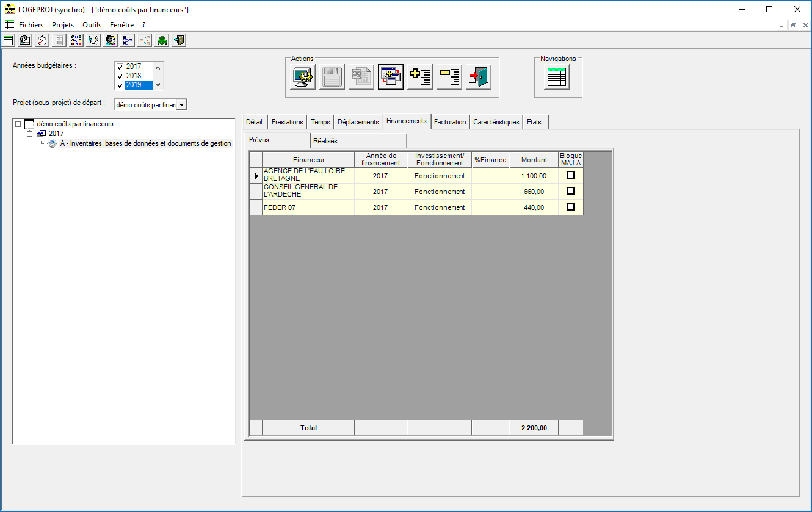Open the Fichiers menu

pos(31,25)
